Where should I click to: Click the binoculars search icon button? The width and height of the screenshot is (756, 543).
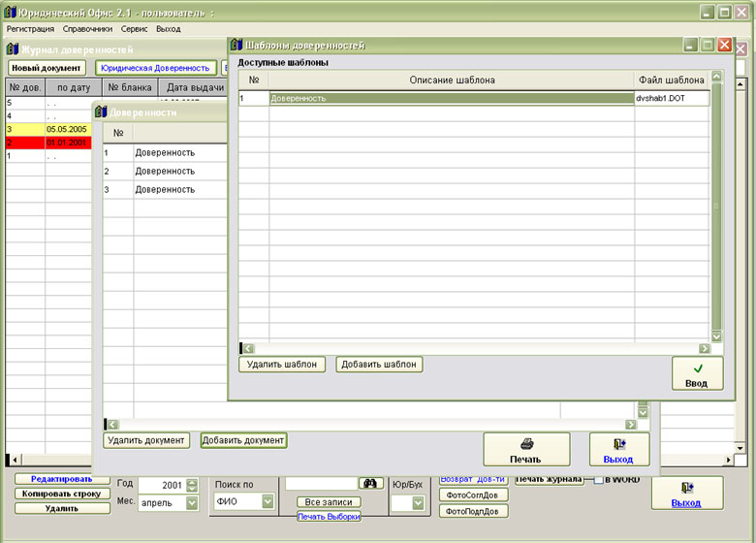point(370,483)
